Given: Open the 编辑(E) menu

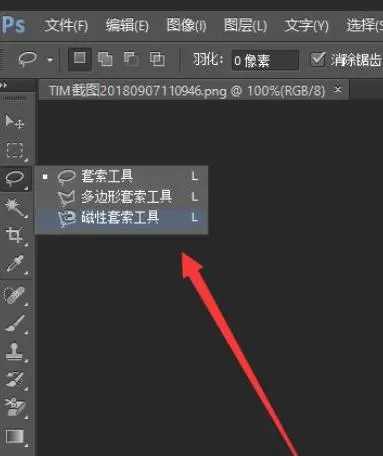Looking at the screenshot, I should point(127,25).
